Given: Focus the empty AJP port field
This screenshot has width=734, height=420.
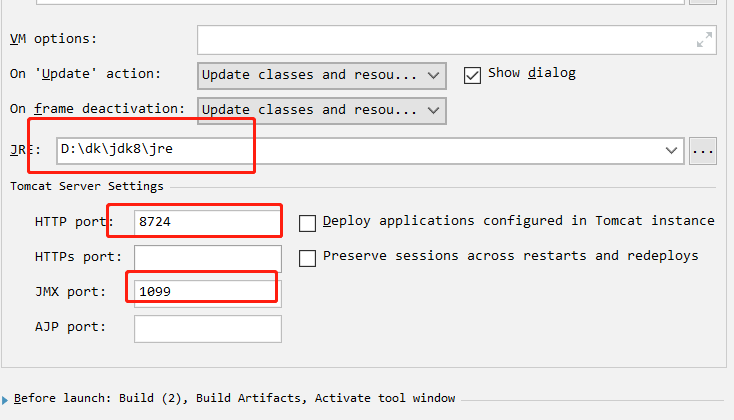Looking at the screenshot, I should pos(207,328).
